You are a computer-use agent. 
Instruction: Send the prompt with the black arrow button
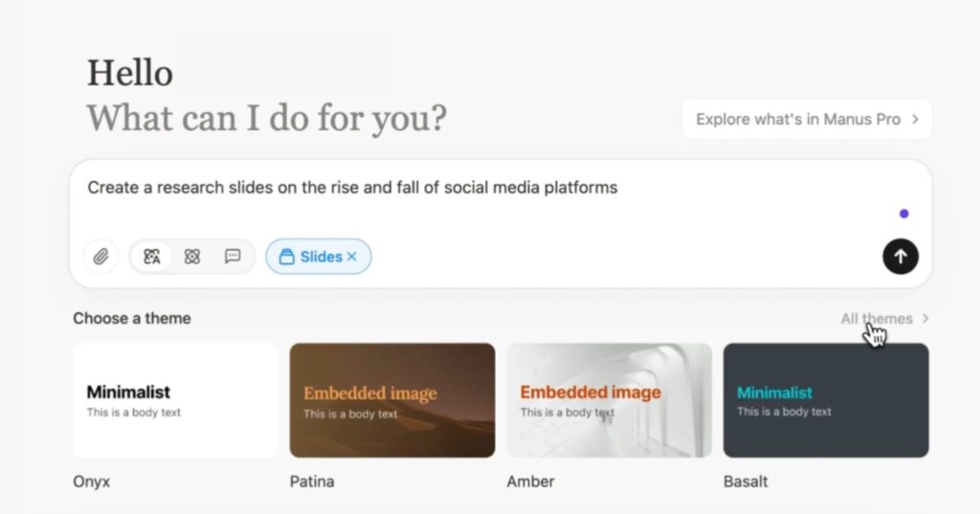[900, 257]
